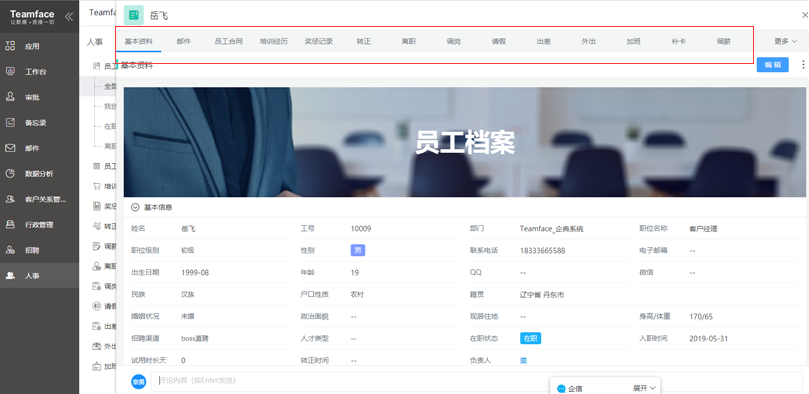Click the 奖惩 document icon in 人事 menu
This screenshot has width=809, height=394.
click(x=96, y=206)
